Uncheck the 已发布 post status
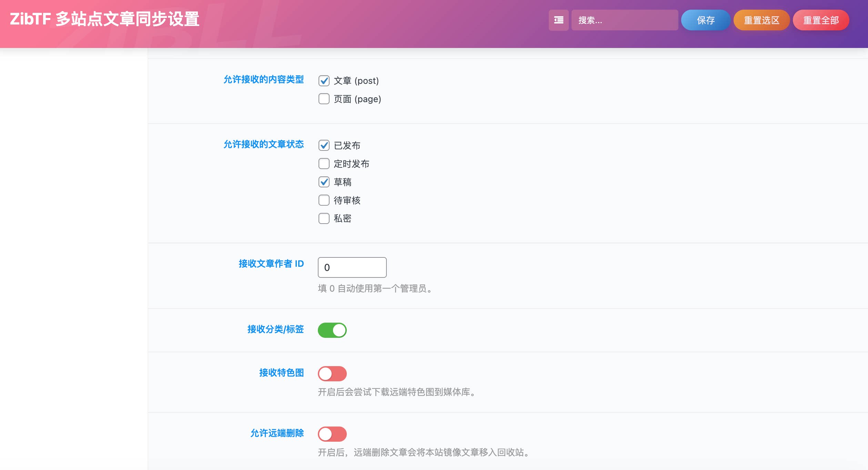This screenshot has width=868, height=470. point(324,146)
